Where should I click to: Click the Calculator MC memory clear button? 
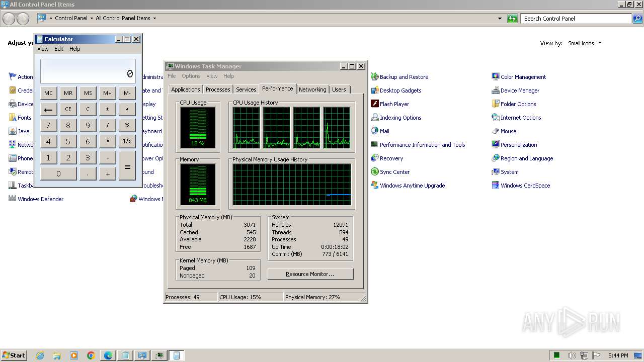pos(48,93)
